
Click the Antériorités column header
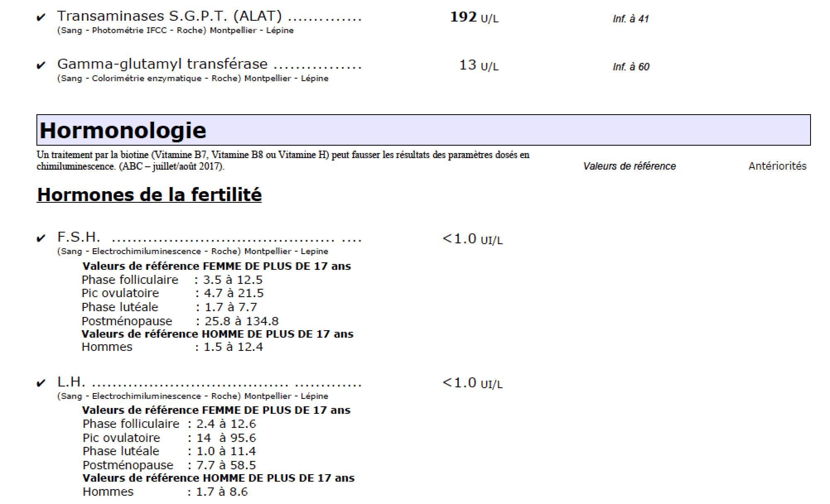click(777, 166)
